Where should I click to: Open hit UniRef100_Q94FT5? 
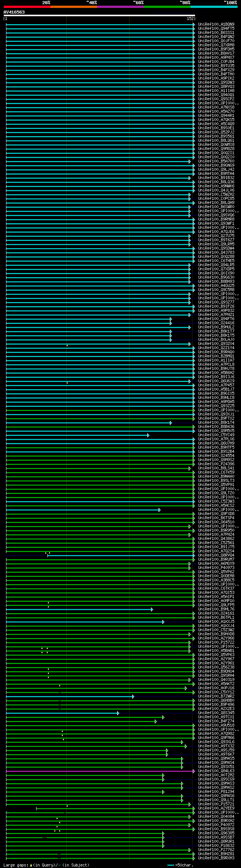pos(216,29)
